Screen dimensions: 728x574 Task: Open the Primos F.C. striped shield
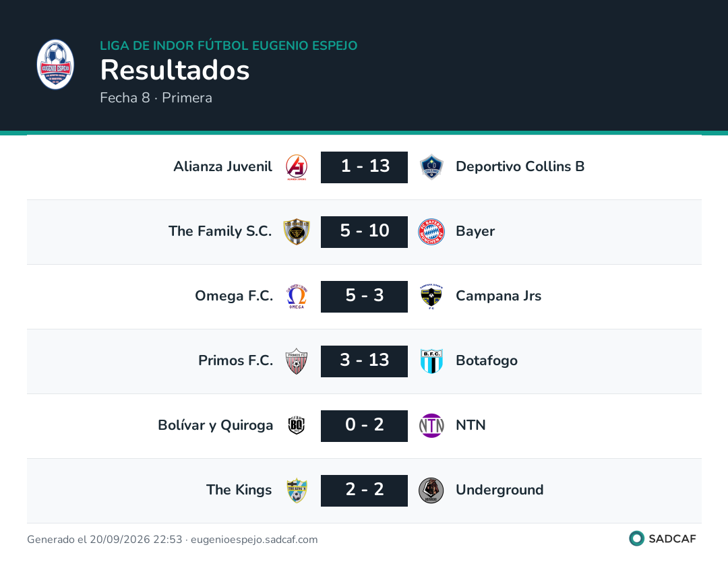[x=296, y=361]
